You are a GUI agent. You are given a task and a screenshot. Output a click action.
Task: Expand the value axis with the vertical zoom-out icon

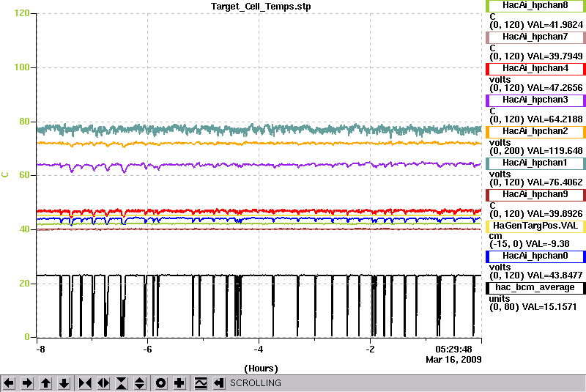(139, 383)
